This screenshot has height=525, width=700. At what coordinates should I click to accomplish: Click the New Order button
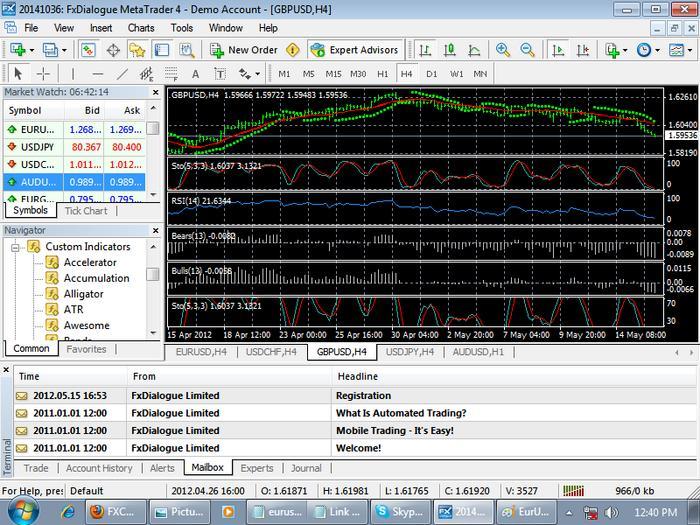243,50
